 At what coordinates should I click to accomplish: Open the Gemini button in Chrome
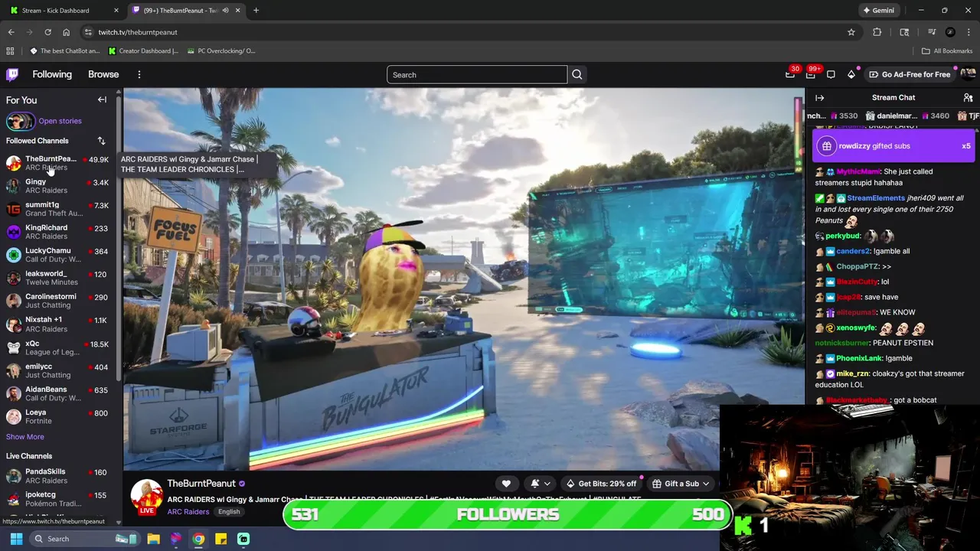[879, 11]
